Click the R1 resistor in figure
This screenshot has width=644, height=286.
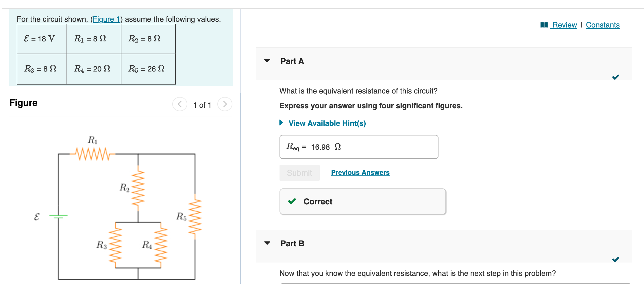pos(92,154)
